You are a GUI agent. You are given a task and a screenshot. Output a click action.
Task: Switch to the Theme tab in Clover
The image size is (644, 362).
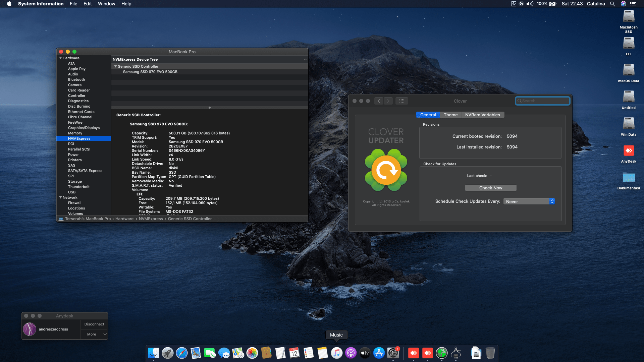click(450, 115)
